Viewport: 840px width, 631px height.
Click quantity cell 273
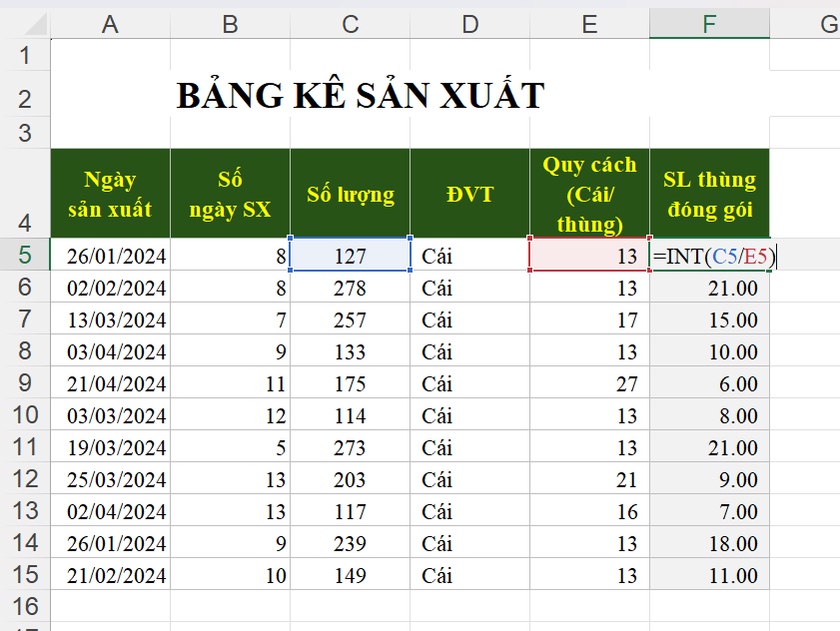[x=351, y=446]
